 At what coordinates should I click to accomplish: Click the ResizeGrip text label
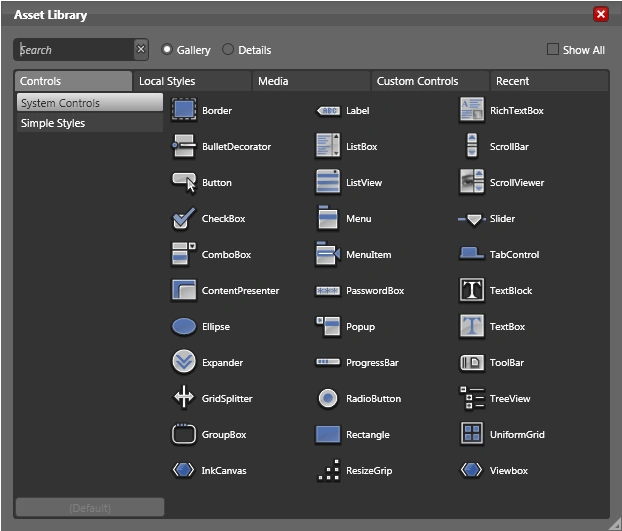point(369,471)
